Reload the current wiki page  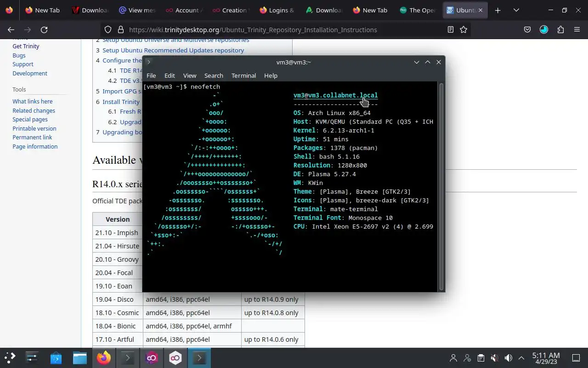[x=44, y=29]
